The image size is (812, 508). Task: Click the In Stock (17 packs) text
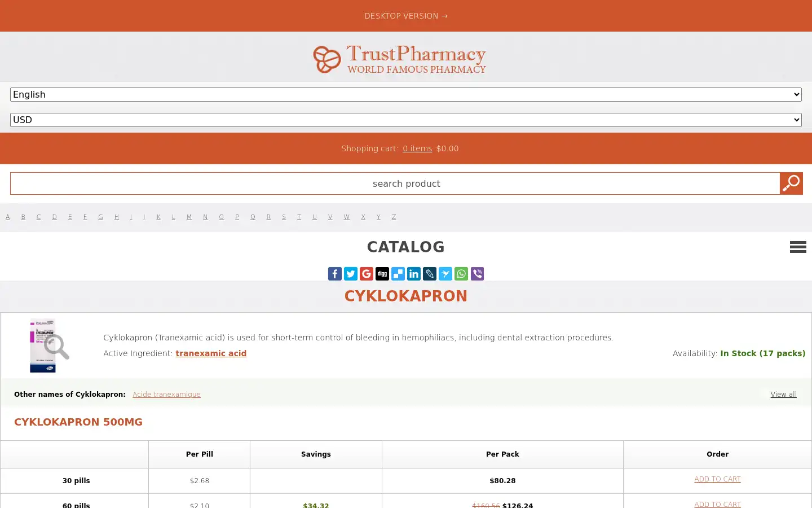[762, 353]
